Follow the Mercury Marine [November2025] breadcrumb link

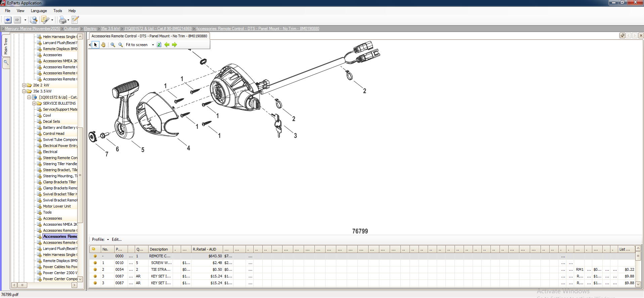(x=33, y=29)
